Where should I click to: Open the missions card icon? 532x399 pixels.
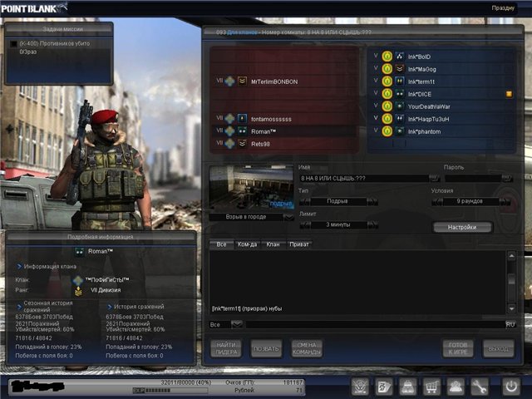[x=383, y=387]
